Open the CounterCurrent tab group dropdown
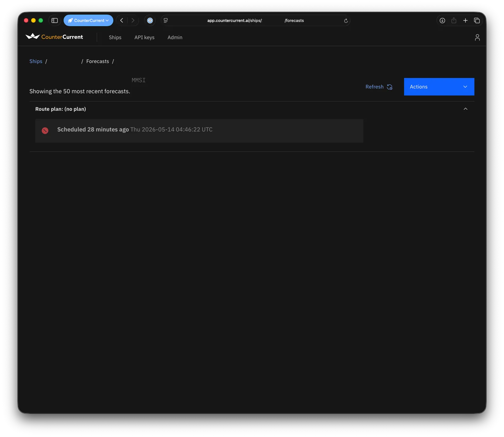 [88, 20]
